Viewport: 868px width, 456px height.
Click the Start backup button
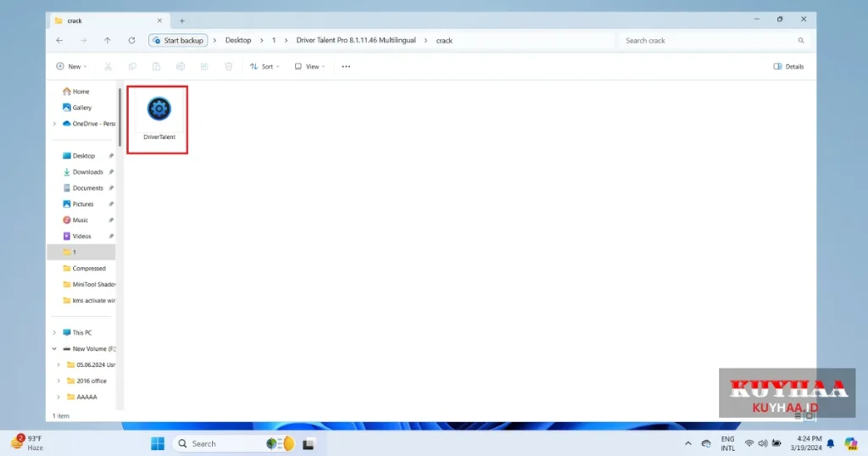178,41
